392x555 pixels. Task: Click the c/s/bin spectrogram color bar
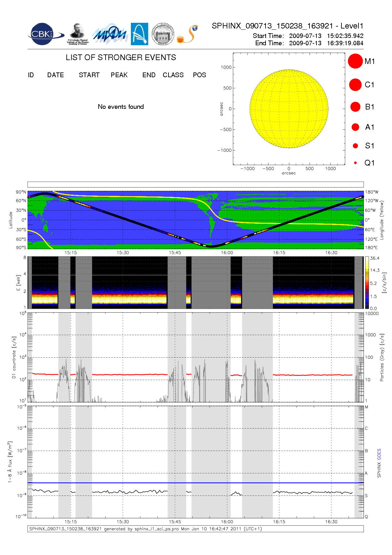click(367, 283)
